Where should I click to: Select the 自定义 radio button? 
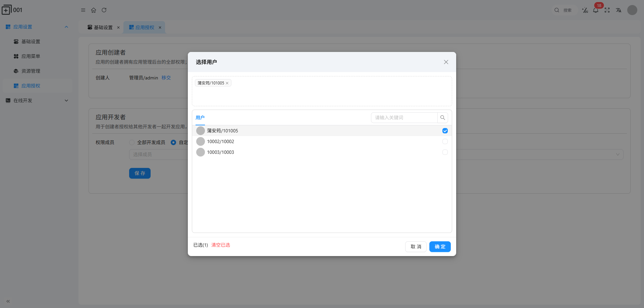[x=173, y=142]
